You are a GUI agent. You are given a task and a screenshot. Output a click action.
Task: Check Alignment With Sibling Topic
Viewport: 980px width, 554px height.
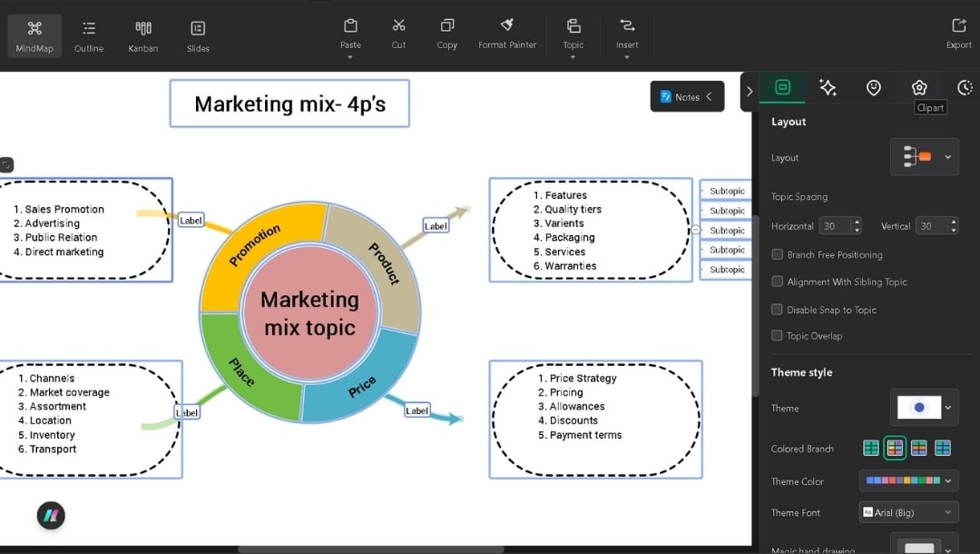[x=777, y=282]
